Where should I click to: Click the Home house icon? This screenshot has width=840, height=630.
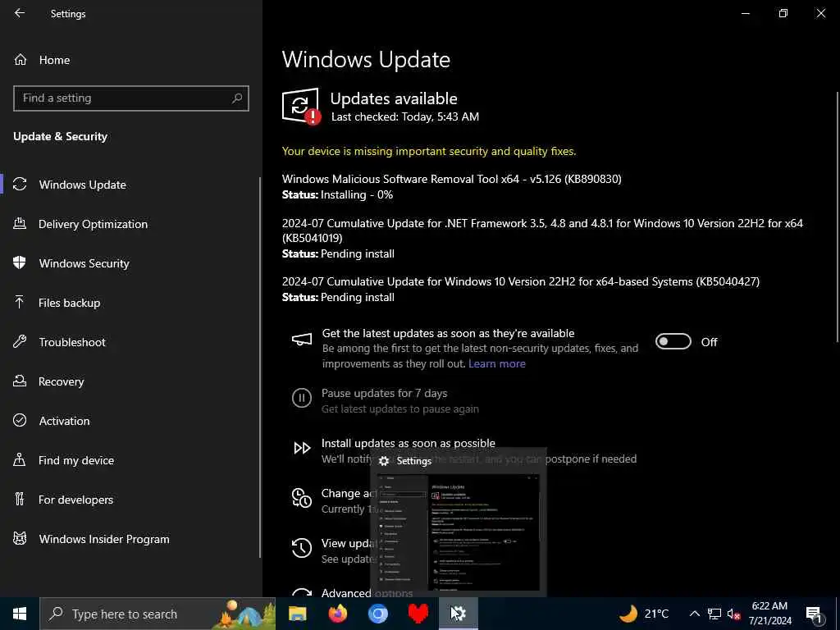pos(21,59)
